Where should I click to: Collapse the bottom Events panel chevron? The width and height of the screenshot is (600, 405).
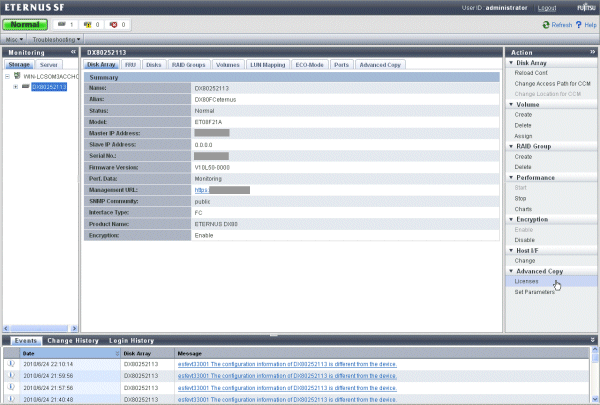click(x=593, y=340)
